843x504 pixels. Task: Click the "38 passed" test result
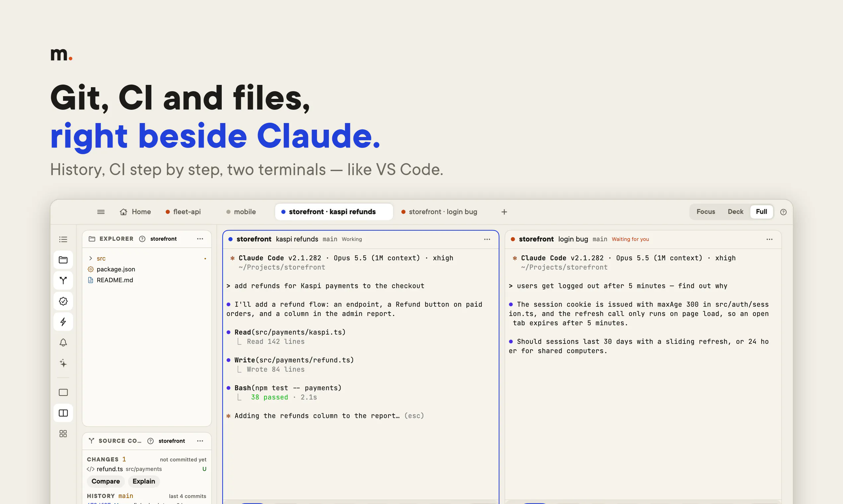click(269, 397)
